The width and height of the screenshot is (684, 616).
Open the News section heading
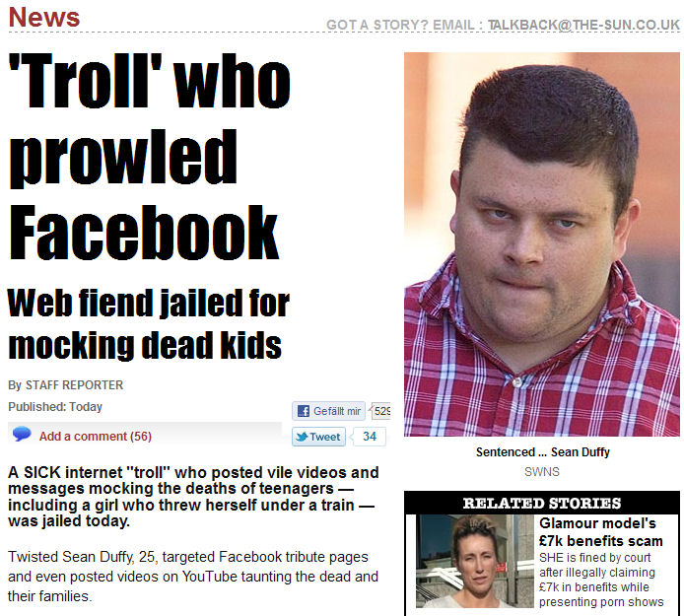(x=44, y=18)
